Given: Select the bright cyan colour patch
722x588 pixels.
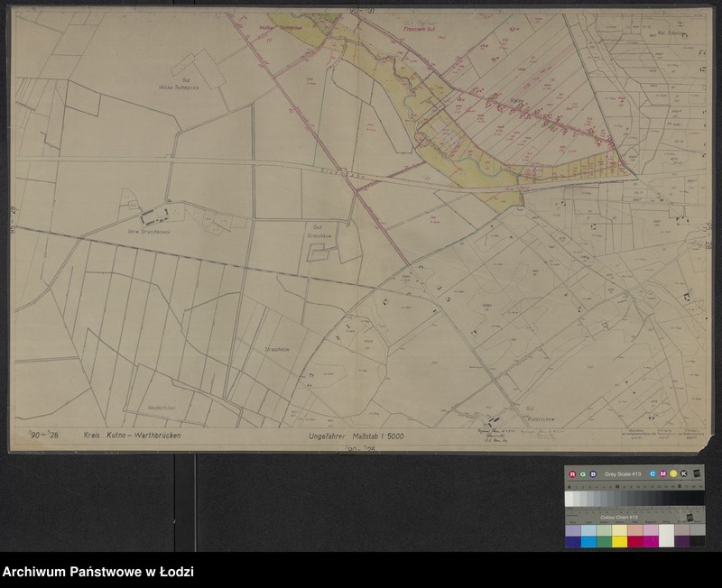Looking at the screenshot, I should click(588, 541).
